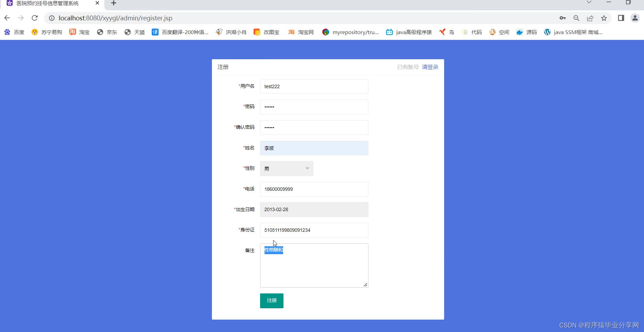644x332 pixels.
Task: Click the 出生日期 field showing 2013-02-28
Action: (314, 209)
